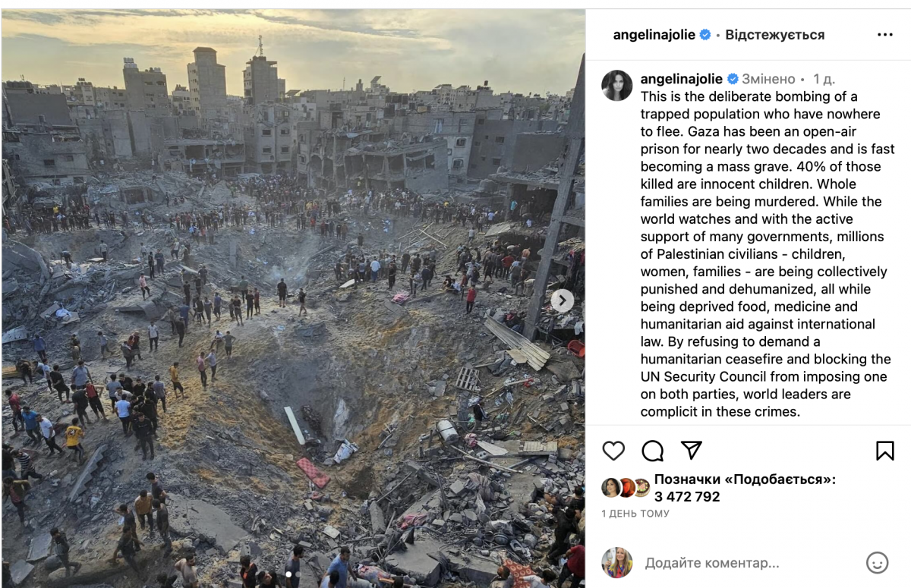Screen dimensions: 911x588
Task: Click the Позначки «Подобається» label
Action: click(x=745, y=480)
